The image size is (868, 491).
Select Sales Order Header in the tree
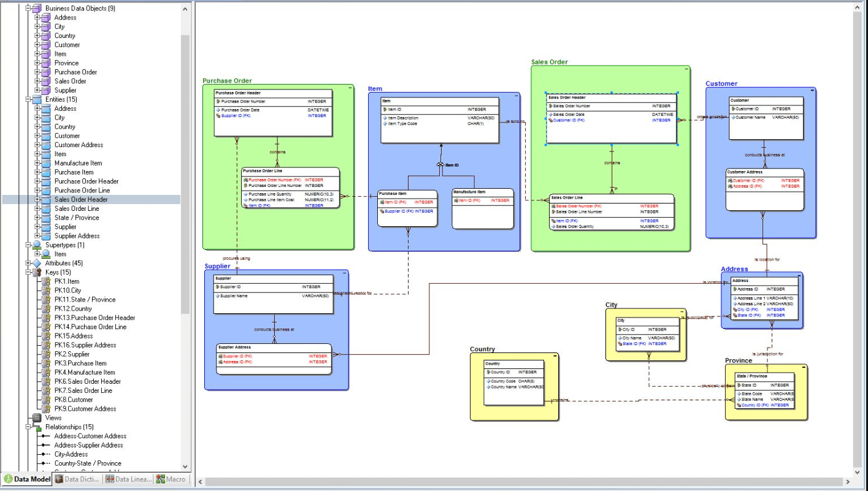click(x=79, y=199)
